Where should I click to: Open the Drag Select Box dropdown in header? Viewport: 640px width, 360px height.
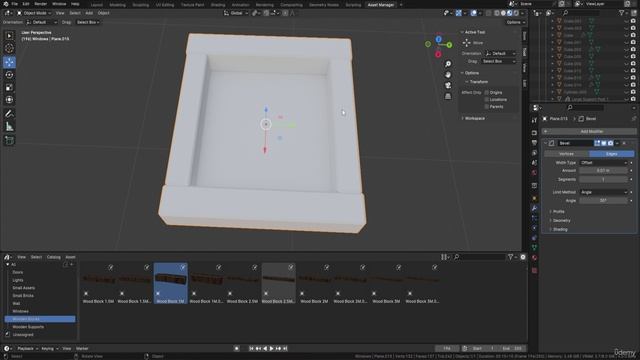88,22
